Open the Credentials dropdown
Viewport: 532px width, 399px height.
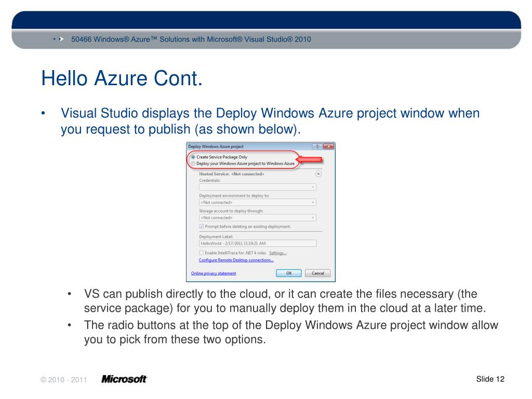[258, 187]
